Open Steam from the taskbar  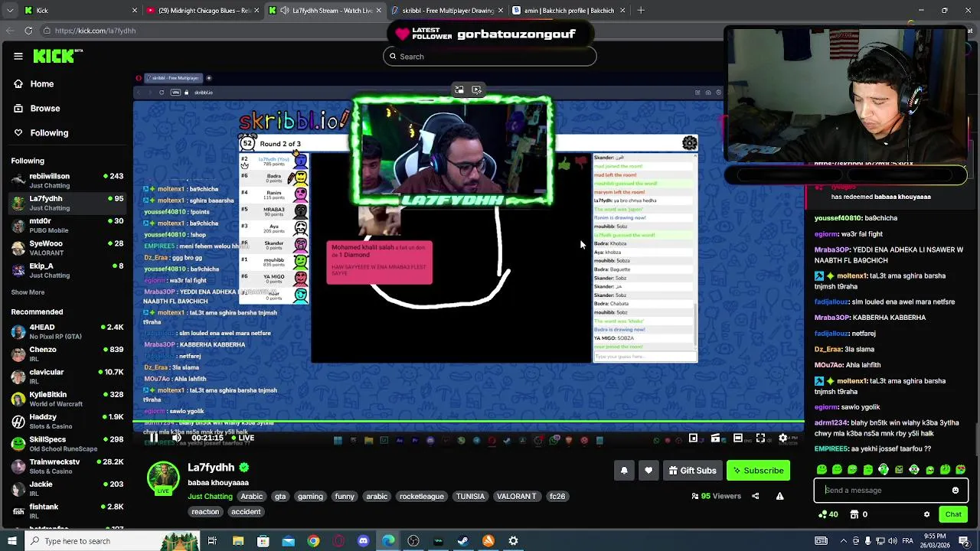click(x=462, y=541)
